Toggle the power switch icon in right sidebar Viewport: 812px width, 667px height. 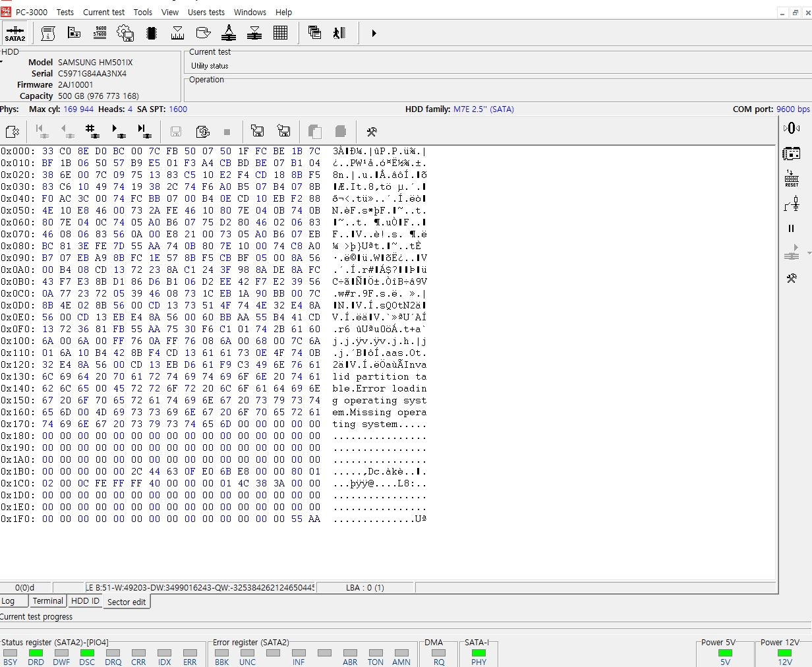[x=792, y=204]
